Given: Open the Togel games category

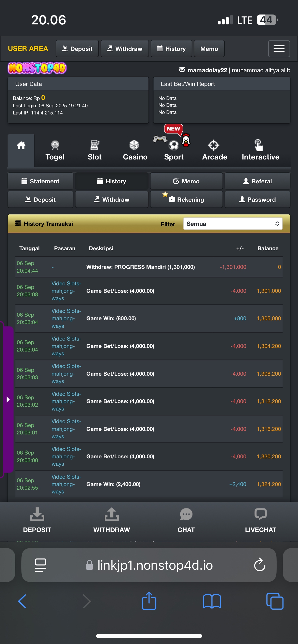Looking at the screenshot, I should coord(55,151).
